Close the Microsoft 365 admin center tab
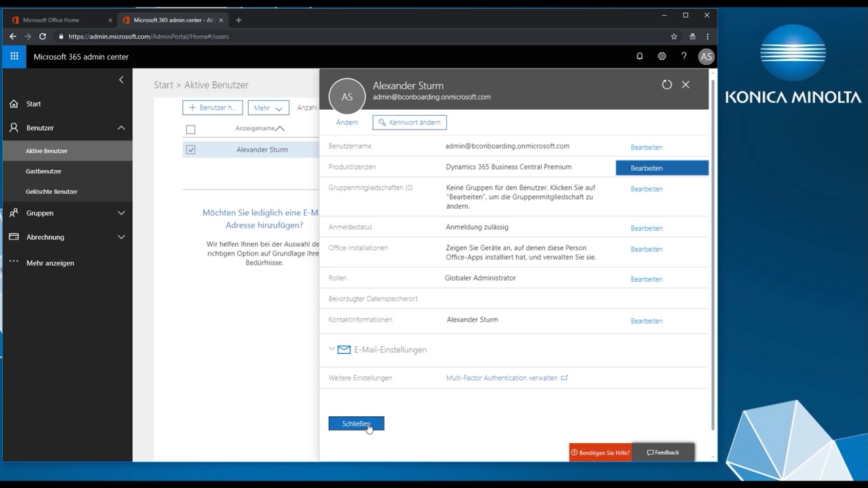868x488 pixels. point(221,20)
